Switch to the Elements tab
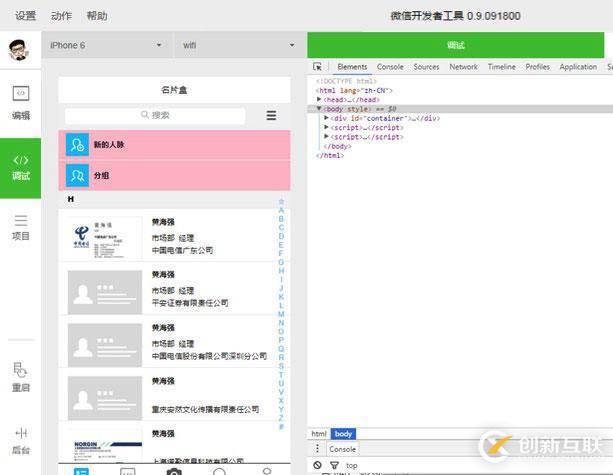The image size is (613, 475). point(352,67)
